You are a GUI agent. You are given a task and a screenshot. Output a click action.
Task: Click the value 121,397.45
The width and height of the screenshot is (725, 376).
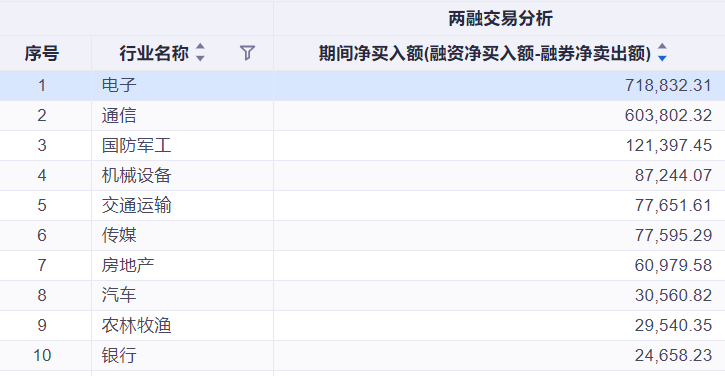point(669,145)
